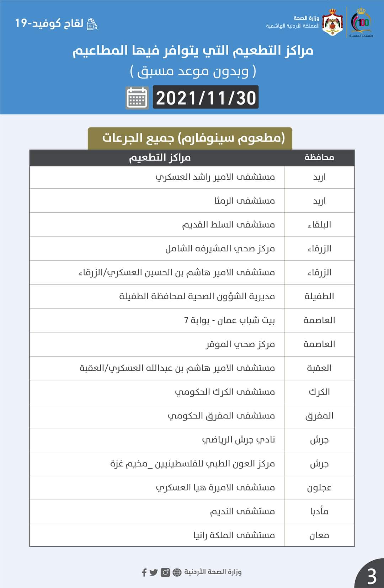Click the 'وزارة الصحة الأردنية' footer text

213,572
